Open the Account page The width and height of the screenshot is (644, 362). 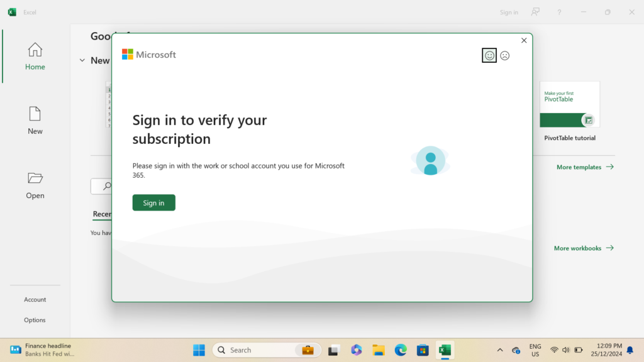click(35, 300)
